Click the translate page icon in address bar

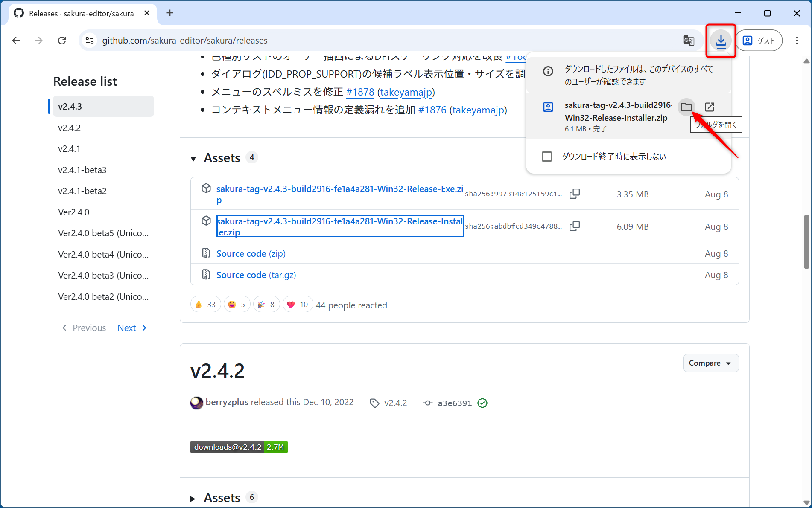[x=689, y=41]
